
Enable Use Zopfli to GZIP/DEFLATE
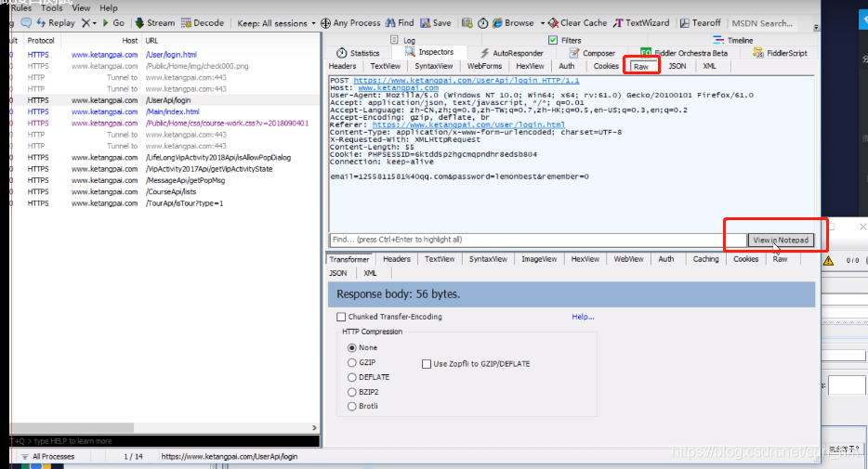point(427,364)
